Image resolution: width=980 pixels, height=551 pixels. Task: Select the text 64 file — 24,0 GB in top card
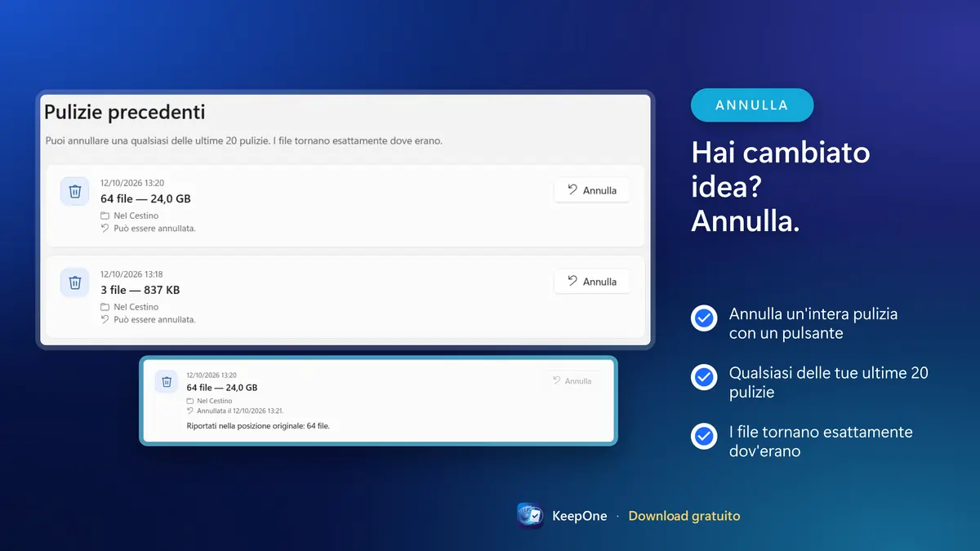(145, 199)
